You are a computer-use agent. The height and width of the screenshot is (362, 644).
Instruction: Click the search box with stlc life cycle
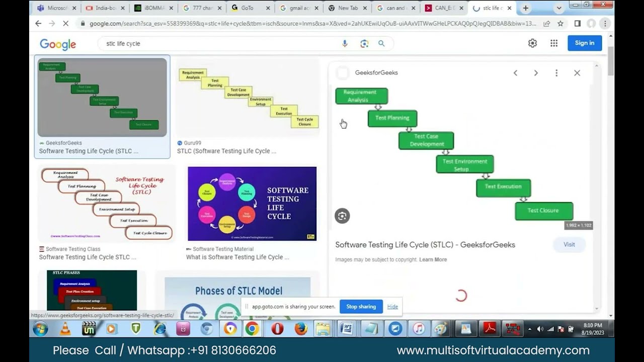(x=221, y=44)
